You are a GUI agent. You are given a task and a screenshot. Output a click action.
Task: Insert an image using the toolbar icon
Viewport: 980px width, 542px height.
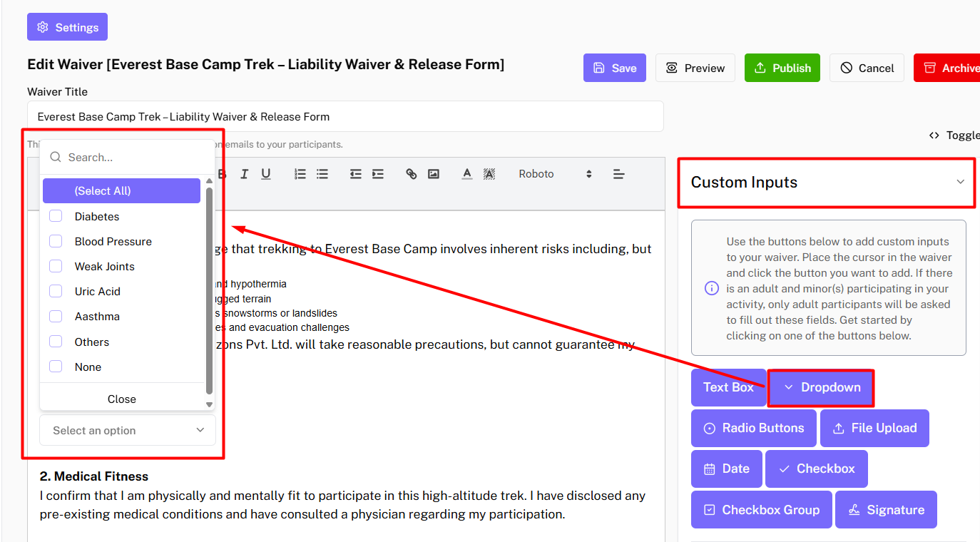coord(434,174)
